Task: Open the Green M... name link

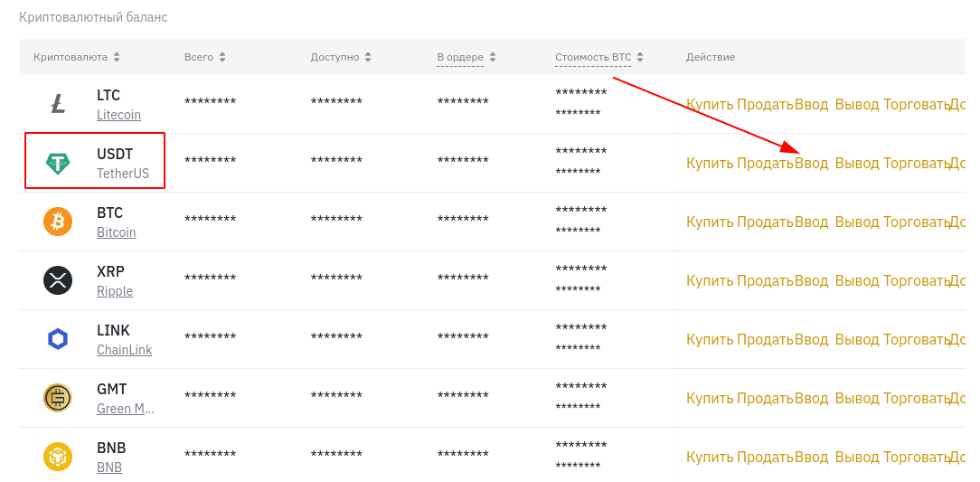Action: pos(126,409)
